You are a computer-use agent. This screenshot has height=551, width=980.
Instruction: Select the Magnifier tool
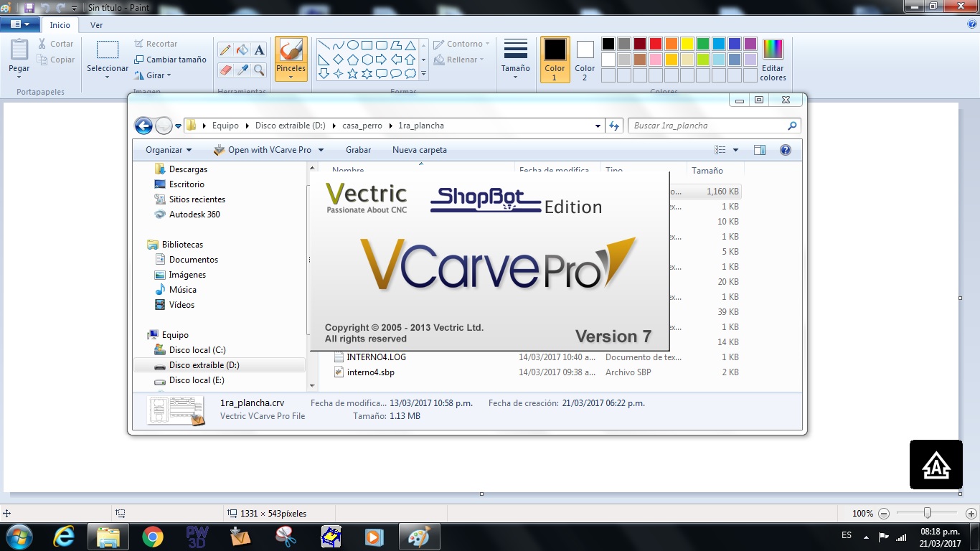(x=260, y=70)
